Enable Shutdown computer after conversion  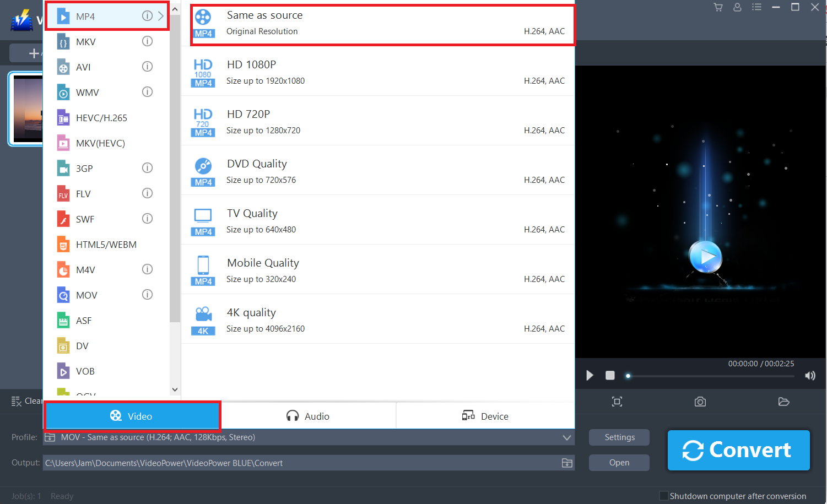point(664,496)
